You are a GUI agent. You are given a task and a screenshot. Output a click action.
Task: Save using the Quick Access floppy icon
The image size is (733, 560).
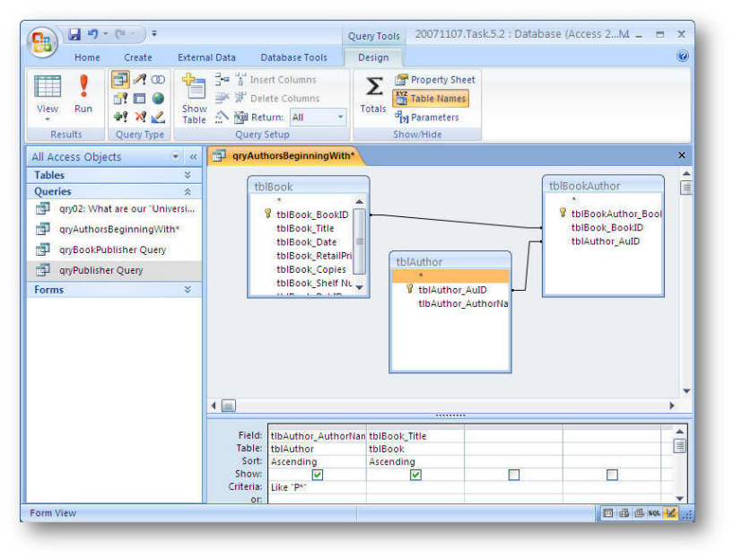coord(74,34)
